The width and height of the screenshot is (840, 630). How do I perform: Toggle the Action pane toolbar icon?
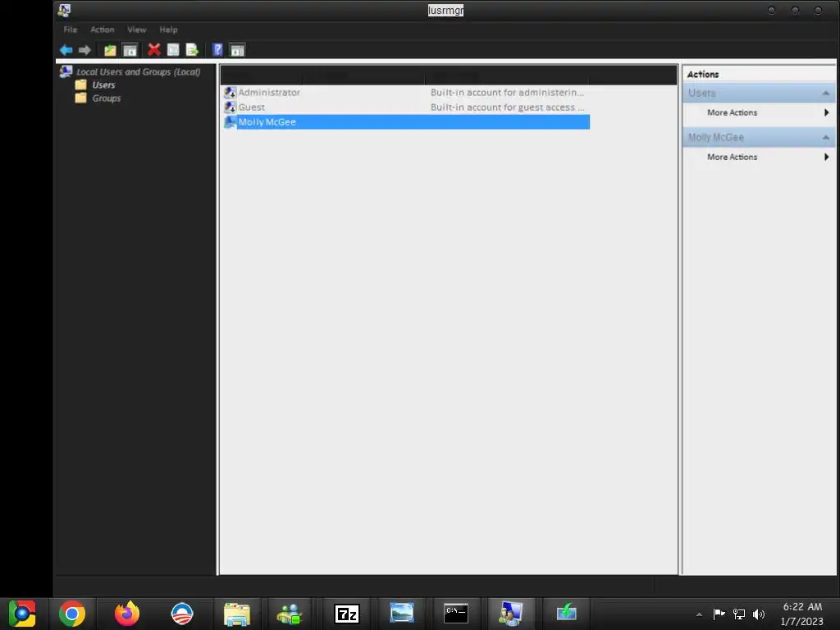237,50
